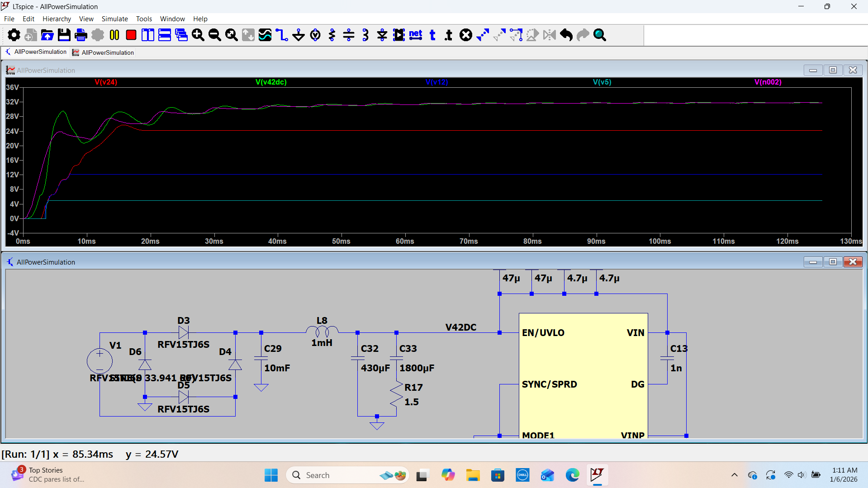Save the schematic with the floppy disk icon
This screenshot has height=488, width=868.
(64, 35)
